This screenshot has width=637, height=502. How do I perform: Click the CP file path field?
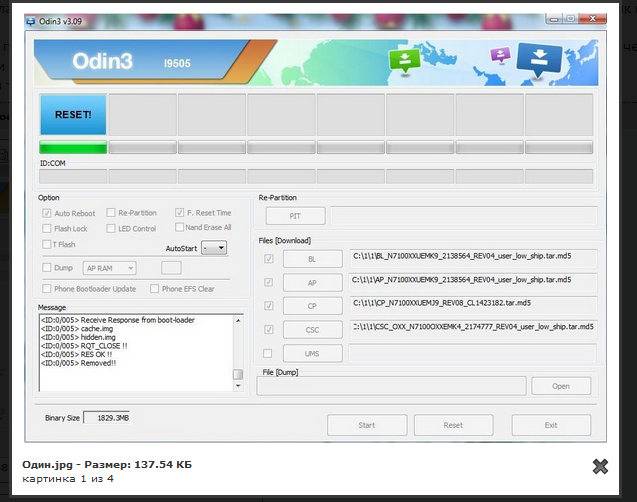click(473, 305)
